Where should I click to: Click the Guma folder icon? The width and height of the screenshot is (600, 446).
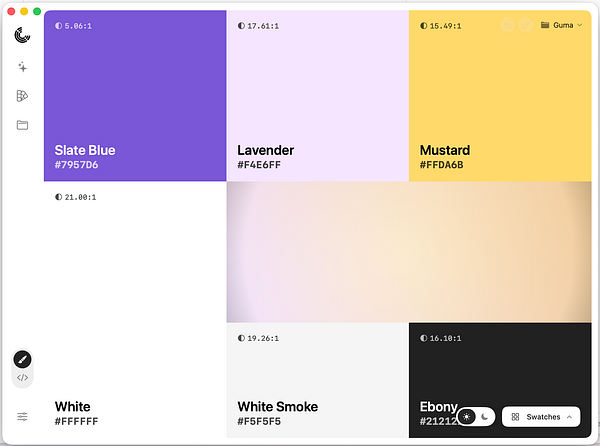[545, 25]
